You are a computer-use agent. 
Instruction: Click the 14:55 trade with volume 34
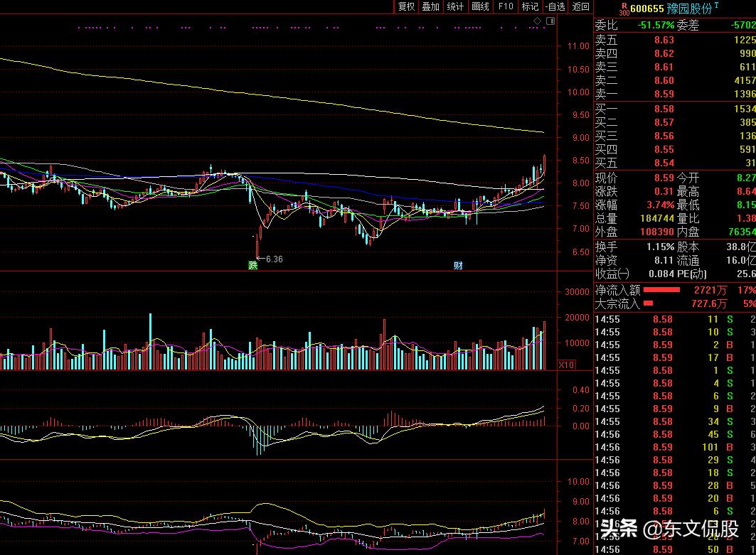675,421
